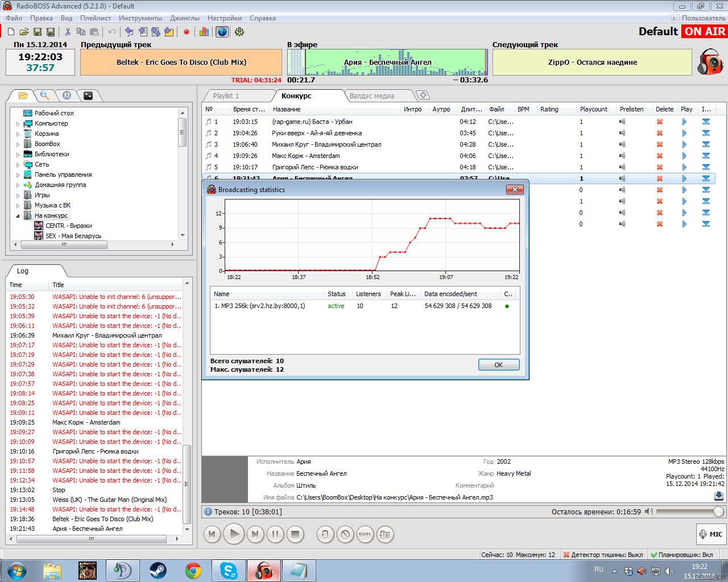Open the Файл menu
Viewport: 728px width, 582px height.
pos(14,18)
